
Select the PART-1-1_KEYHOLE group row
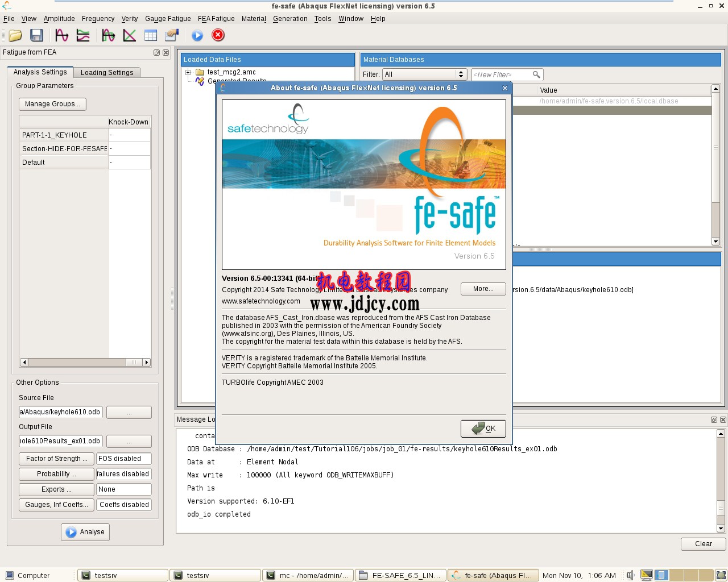[64, 135]
